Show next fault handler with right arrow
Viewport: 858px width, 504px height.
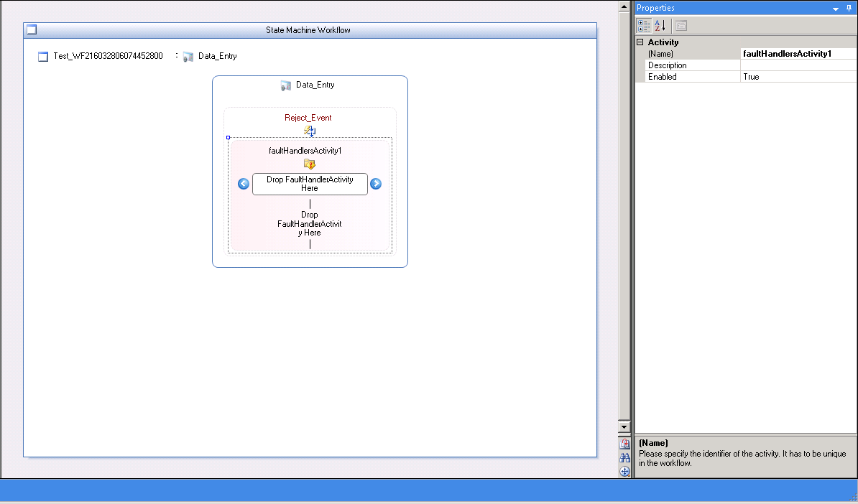[x=376, y=184]
